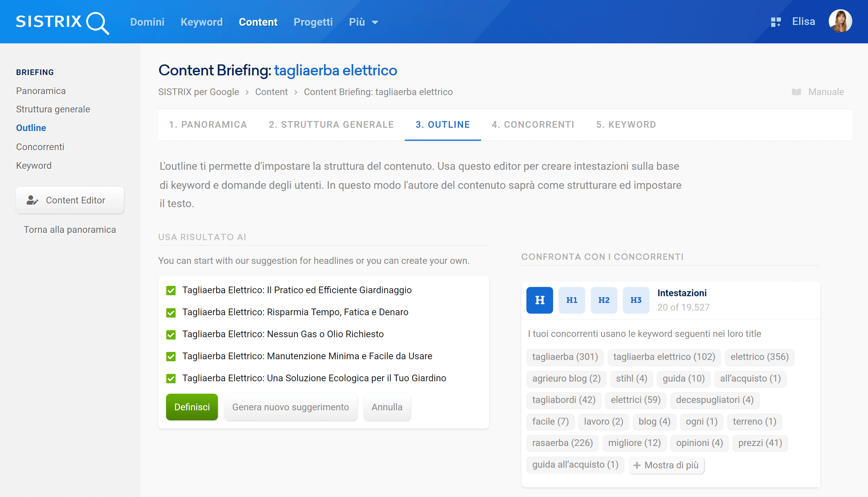Select the 'blog (4)' keyword tag
The image size is (868, 497).
(654, 422)
